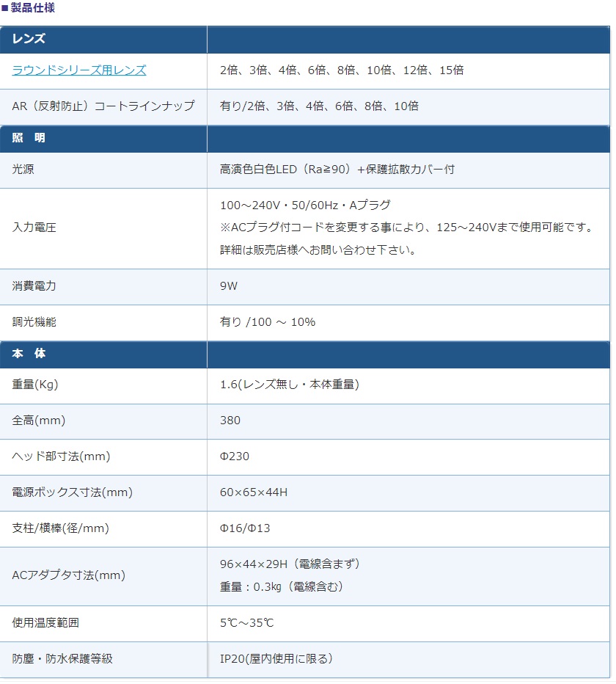Click the 5℃～35℃ value
The image size is (616, 684).
pos(246,623)
